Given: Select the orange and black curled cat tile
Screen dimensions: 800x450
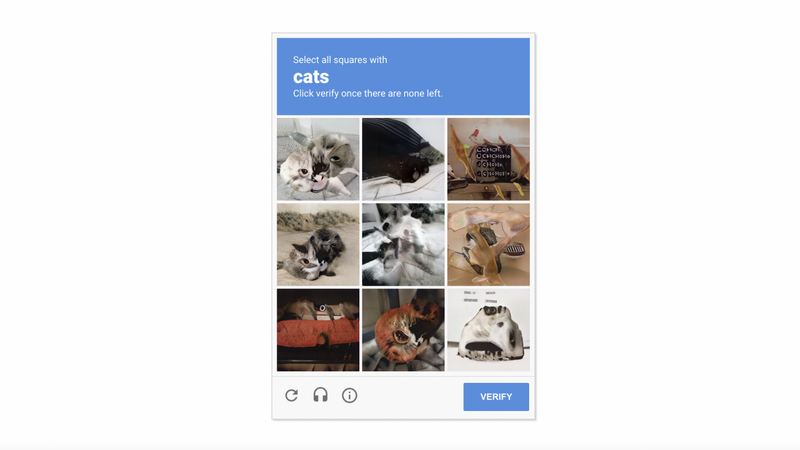Looking at the screenshot, I should click(x=403, y=330).
